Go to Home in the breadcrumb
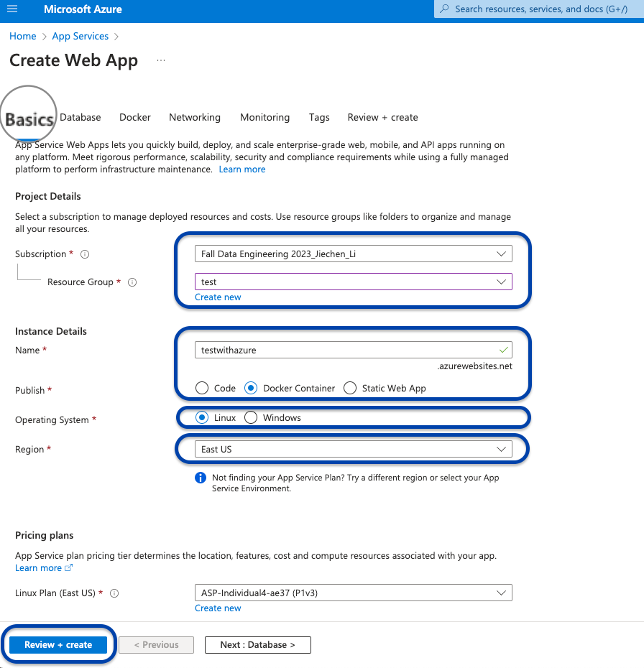 click(x=22, y=36)
